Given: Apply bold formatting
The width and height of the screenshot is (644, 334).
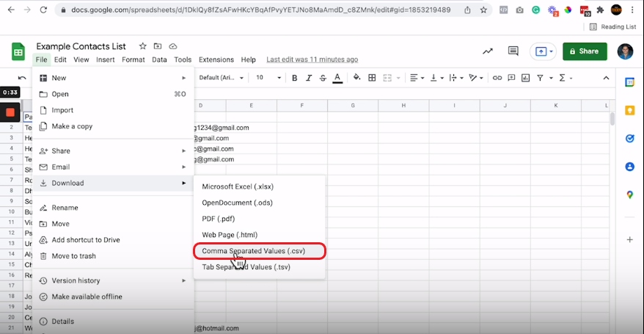Looking at the screenshot, I should (294, 78).
